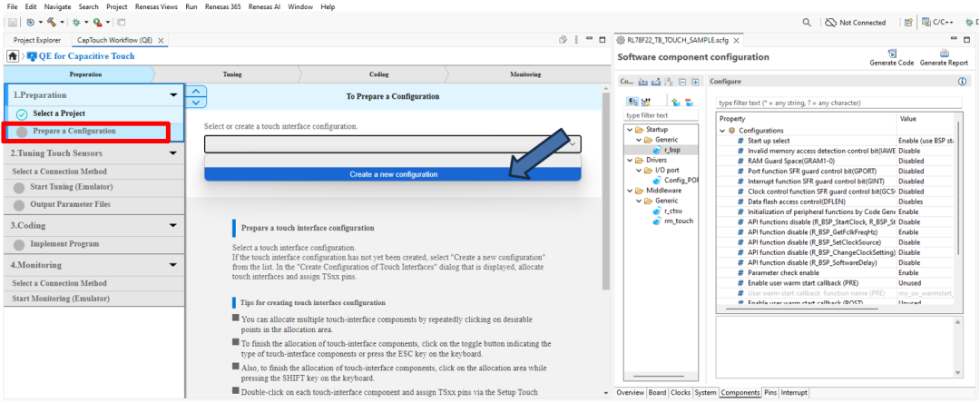The width and height of the screenshot is (980, 403).
Task: Open the Pins tab at the bottom
Action: coord(770,393)
